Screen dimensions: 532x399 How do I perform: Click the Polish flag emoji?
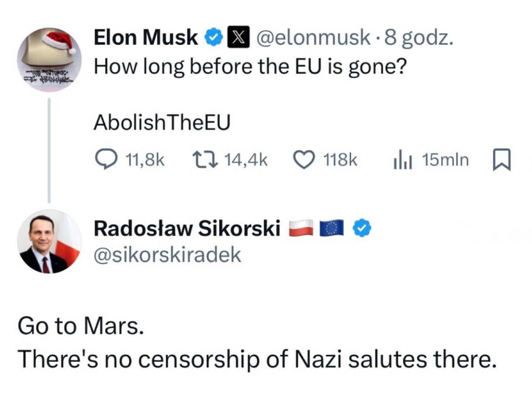point(301,229)
